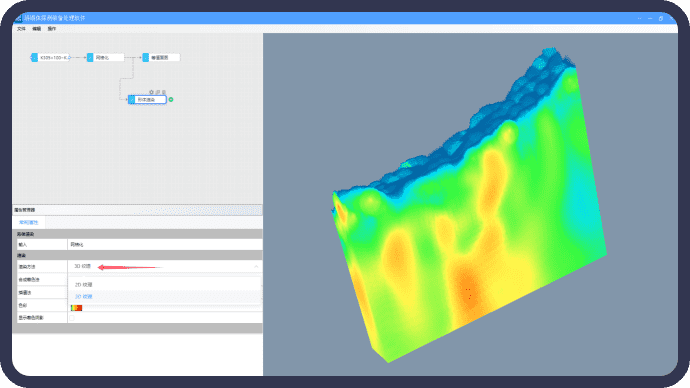690x388 pixels.
Task: Click the blue icon of the K309 data node
Action: point(34,58)
